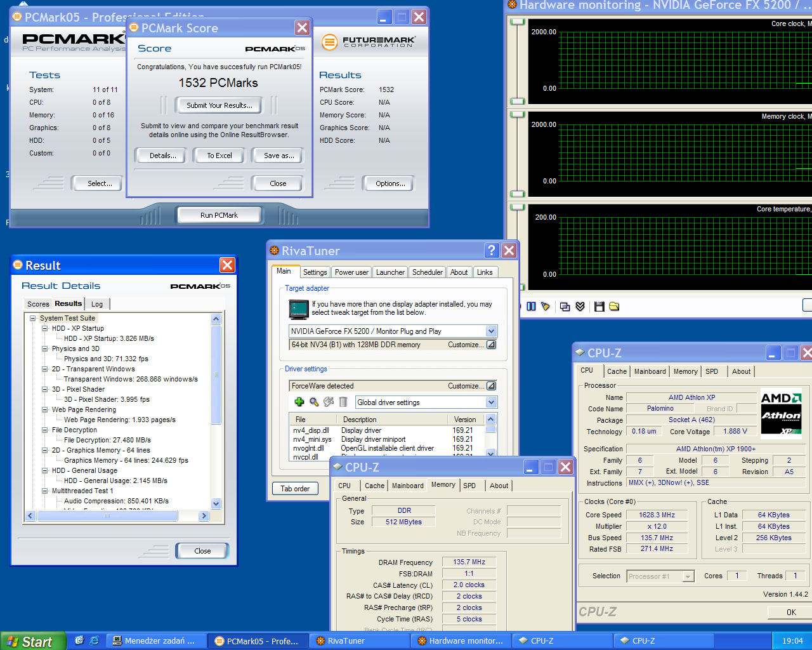The height and width of the screenshot is (650, 812).
Task: Click the Tab order button in RivaTuner
Action: [x=296, y=489]
